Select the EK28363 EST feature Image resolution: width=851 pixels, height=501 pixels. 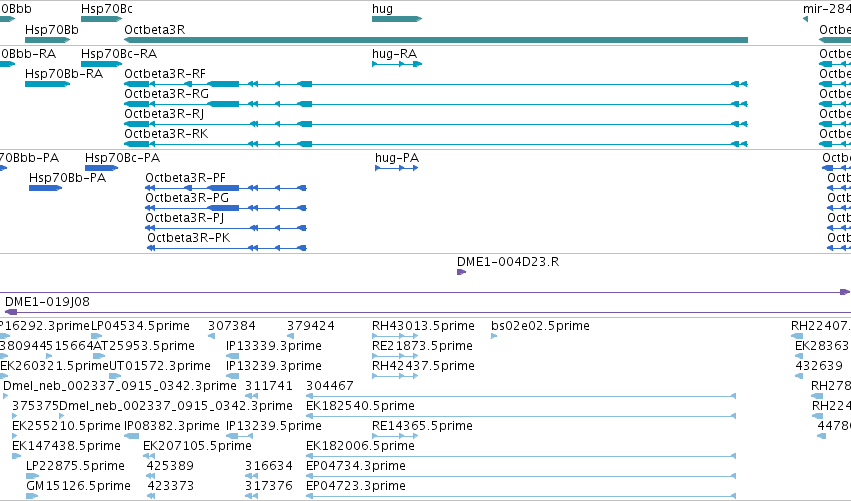pyautogui.click(x=799, y=356)
